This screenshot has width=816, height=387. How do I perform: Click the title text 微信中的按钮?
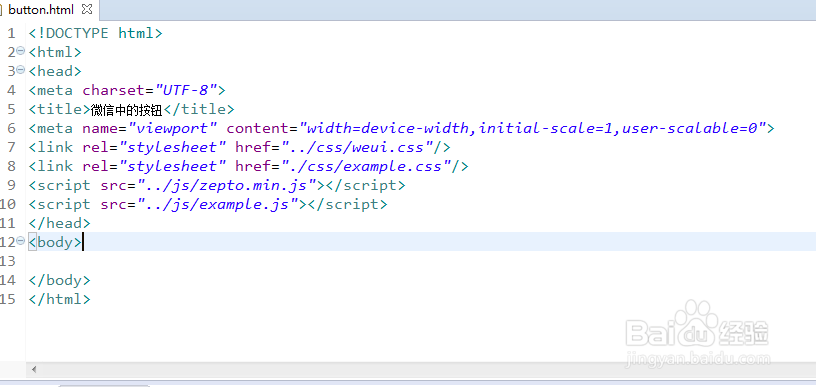[127, 110]
